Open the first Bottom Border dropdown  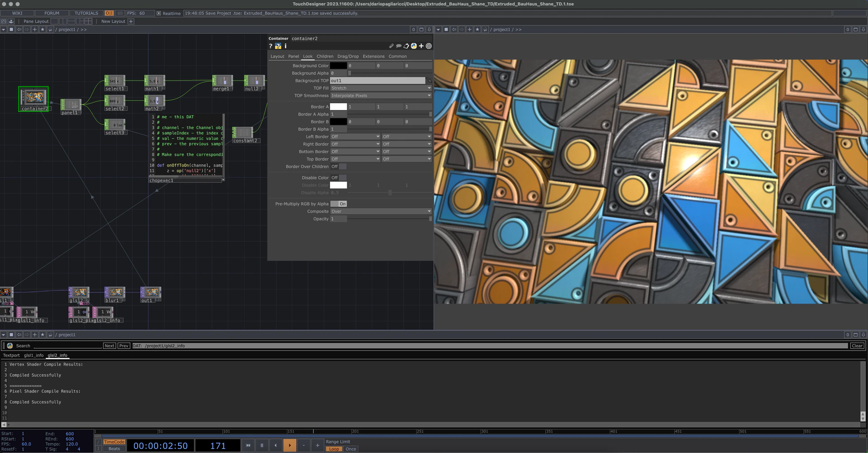[355, 152]
